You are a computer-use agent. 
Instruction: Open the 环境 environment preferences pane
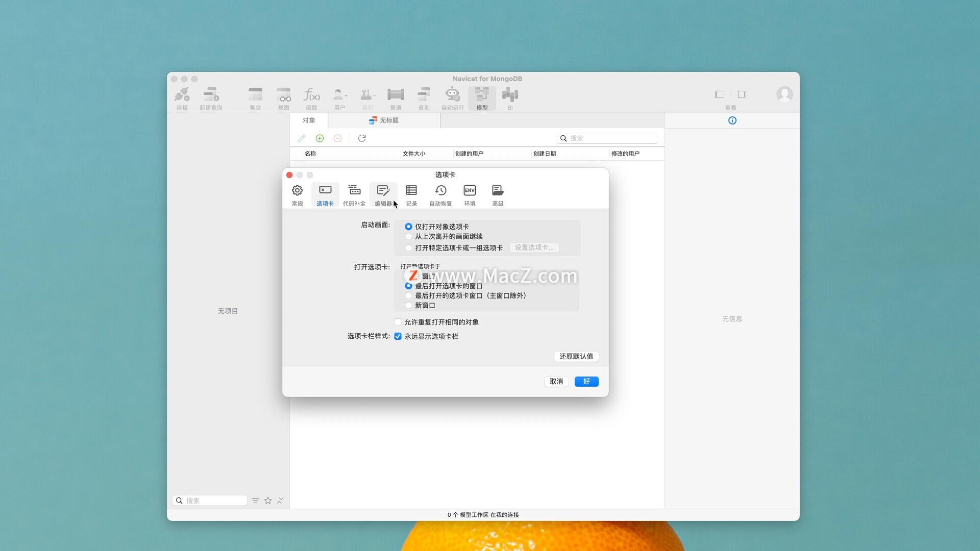coord(470,195)
